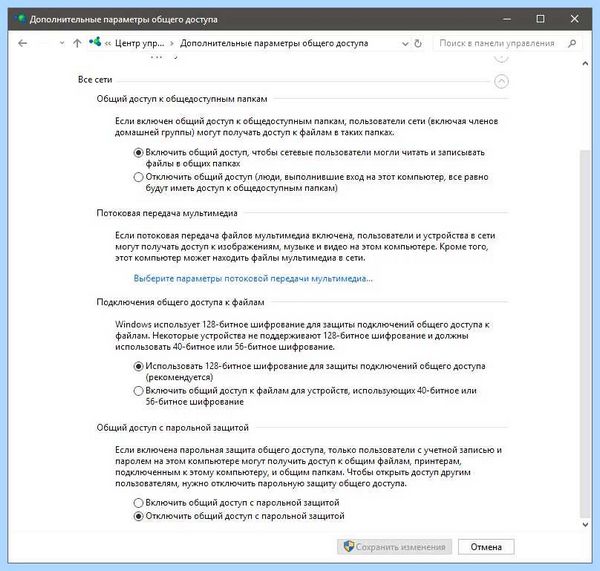Open address bar history dropdown
Screen dimensions: 600x571
pyautogui.click(x=405, y=44)
